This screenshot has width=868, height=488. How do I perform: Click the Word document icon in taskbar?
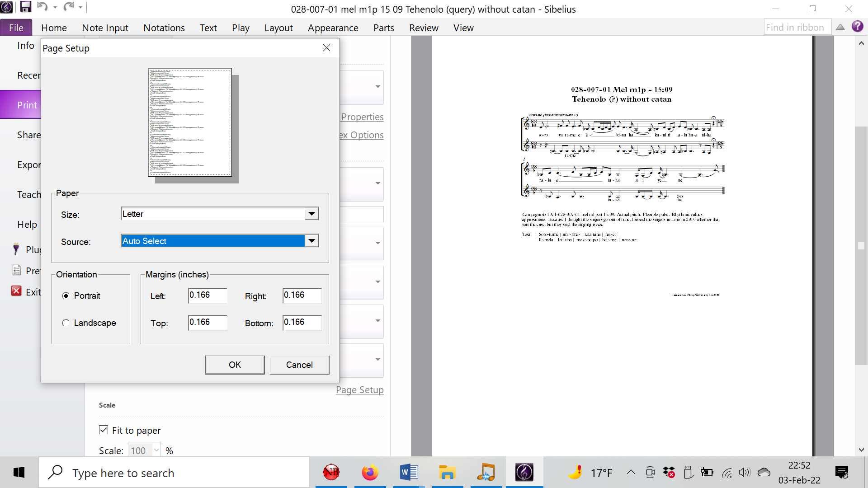409,473
